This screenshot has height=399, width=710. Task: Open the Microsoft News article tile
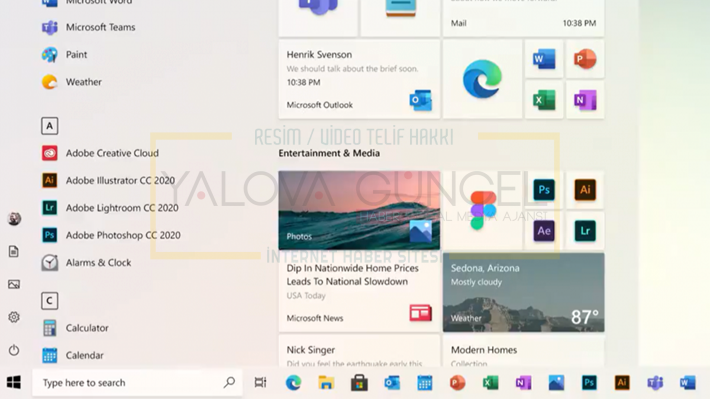coord(359,293)
